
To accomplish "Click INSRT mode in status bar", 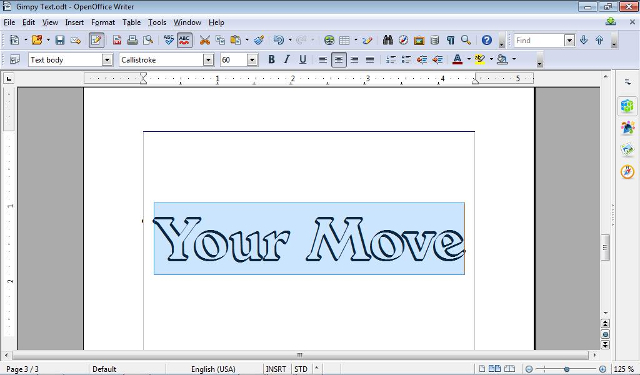I will coord(276,369).
